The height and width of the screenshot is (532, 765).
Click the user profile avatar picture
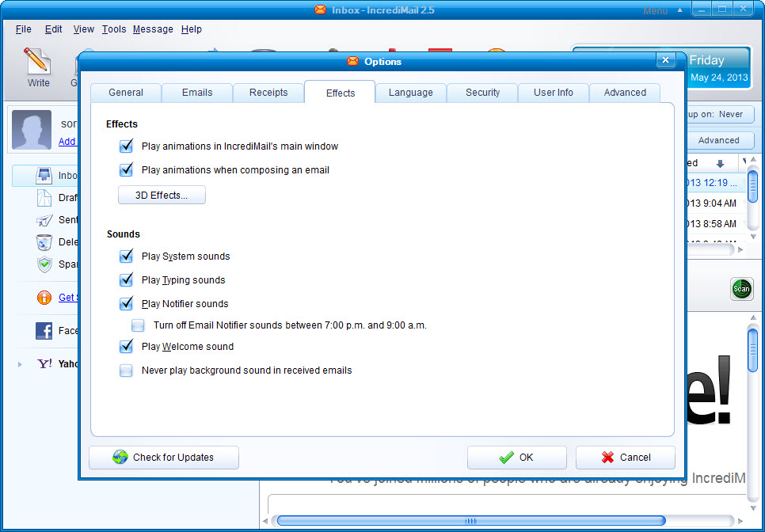[x=32, y=131]
